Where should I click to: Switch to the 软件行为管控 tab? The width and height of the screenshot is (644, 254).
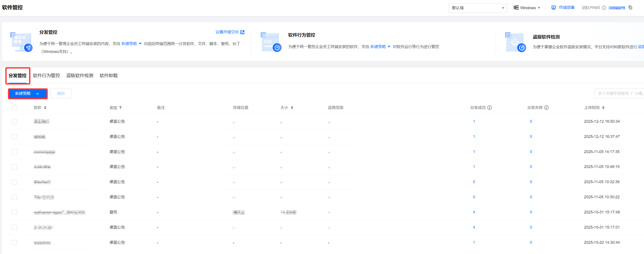point(46,76)
